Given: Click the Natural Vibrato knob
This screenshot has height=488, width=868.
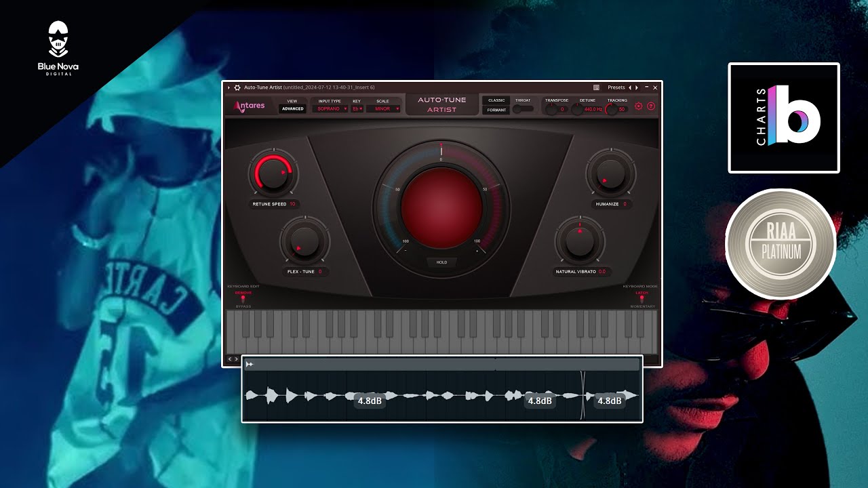Looking at the screenshot, I should [x=580, y=241].
